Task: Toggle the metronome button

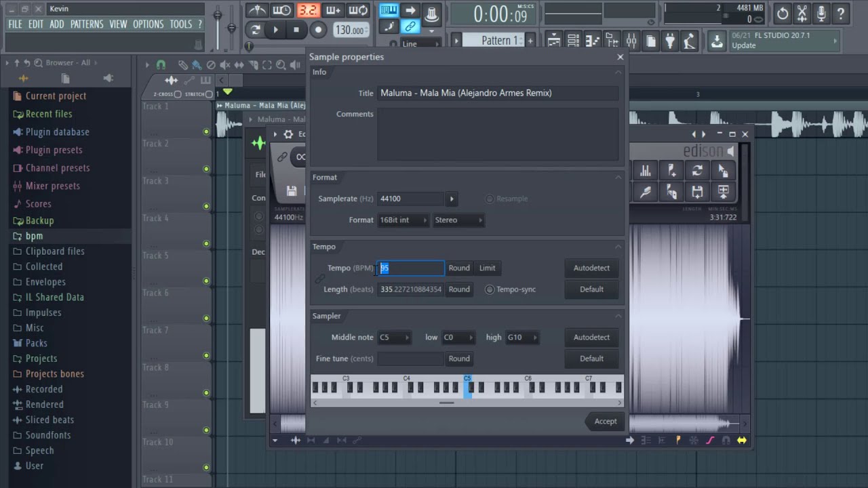Action: click(x=256, y=10)
